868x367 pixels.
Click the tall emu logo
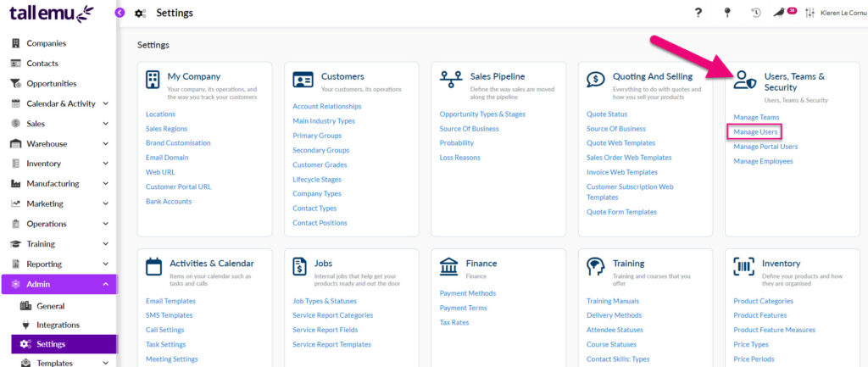point(52,14)
